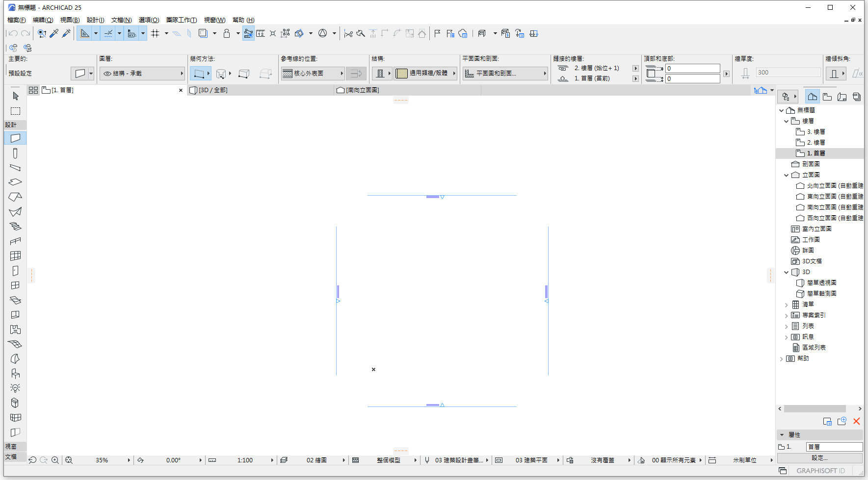Image resolution: width=868 pixels, height=480 pixels.
Task: Collapse the 立面圖 tree node
Action: [x=787, y=175]
